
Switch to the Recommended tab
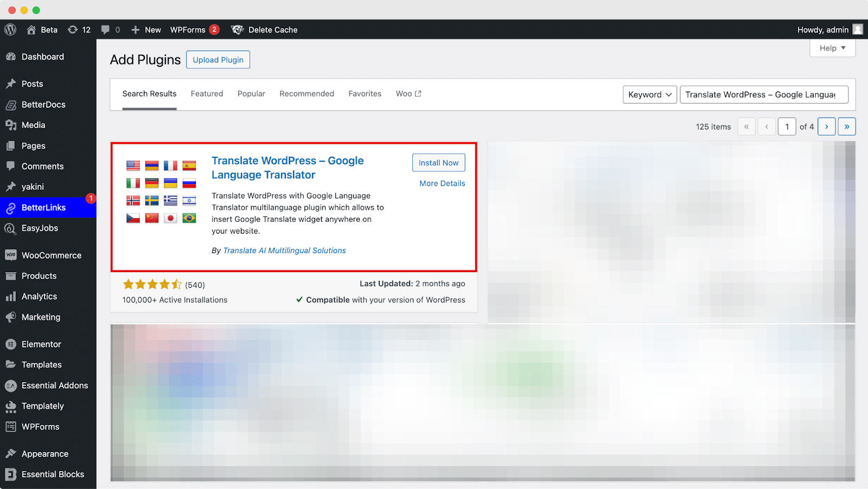(307, 94)
